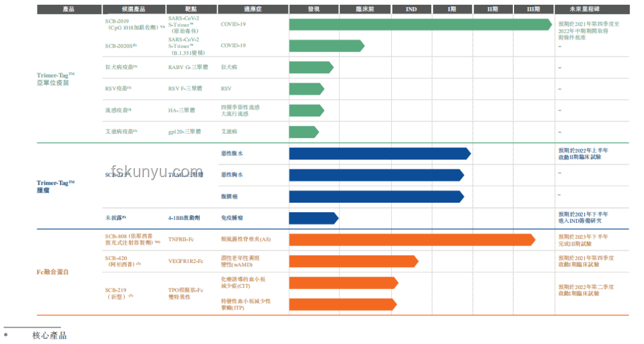The width and height of the screenshot is (644, 344).
Task: Click the I期 stage header
Action: (x=452, y=9)
